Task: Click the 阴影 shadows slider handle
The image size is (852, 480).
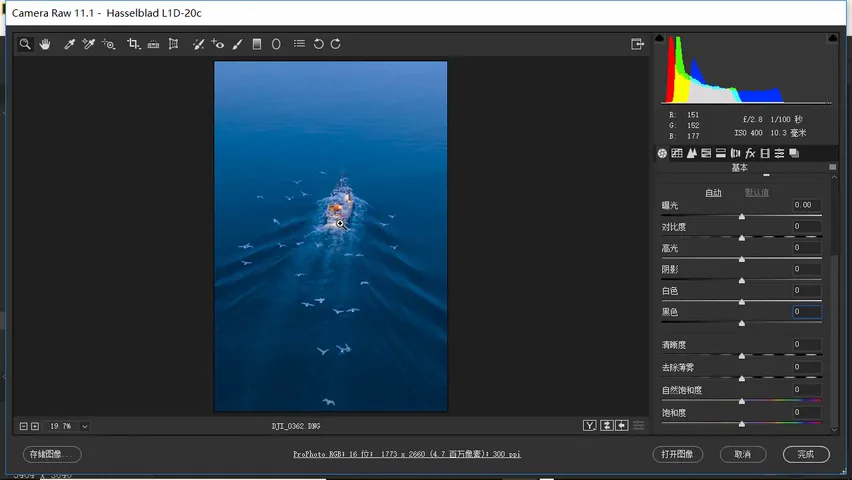Action: 742,280
